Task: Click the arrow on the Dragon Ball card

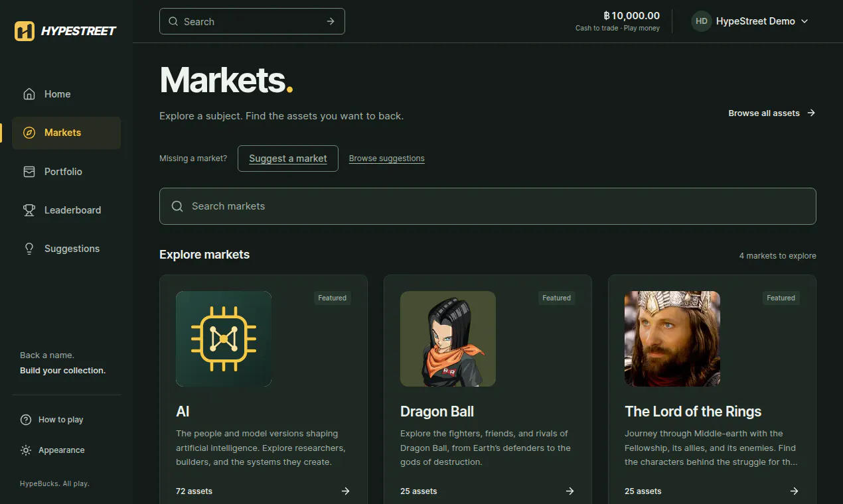Action: pos(570,491)
